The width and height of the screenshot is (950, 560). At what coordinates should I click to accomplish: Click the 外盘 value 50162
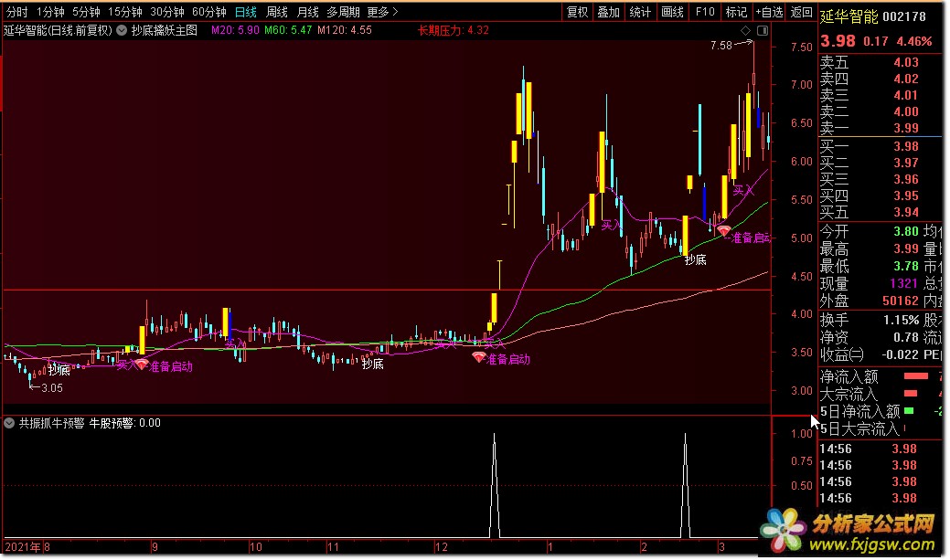coord(901,301)
